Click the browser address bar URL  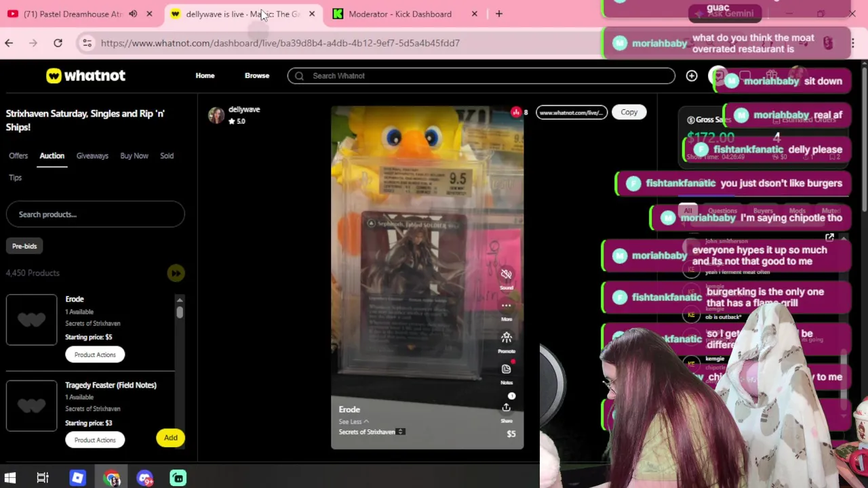click(280, 43)
